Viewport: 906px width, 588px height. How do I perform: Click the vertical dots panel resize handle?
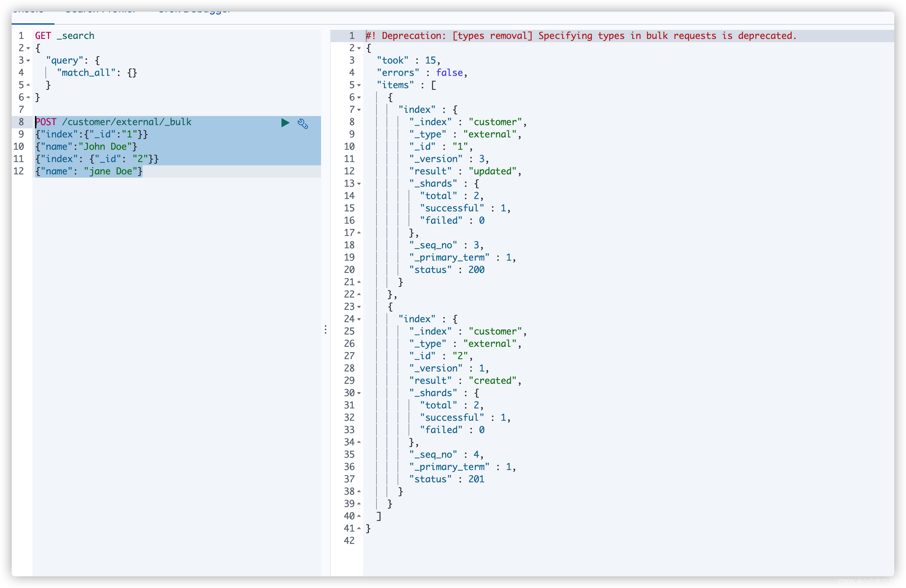point(326,329)
